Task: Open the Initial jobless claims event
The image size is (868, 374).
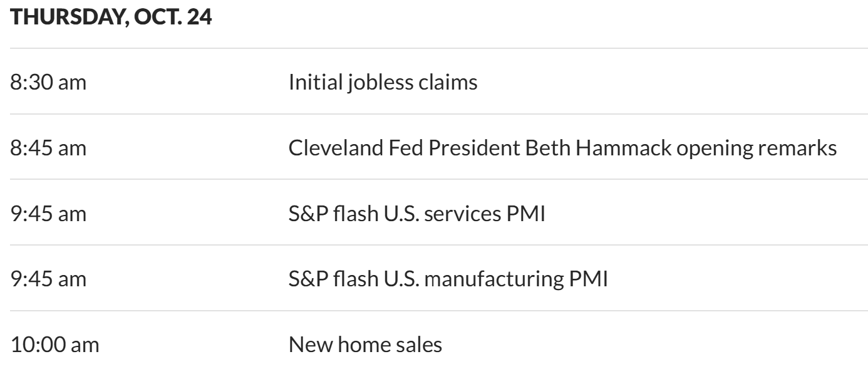Action: (x=383, y=82)
